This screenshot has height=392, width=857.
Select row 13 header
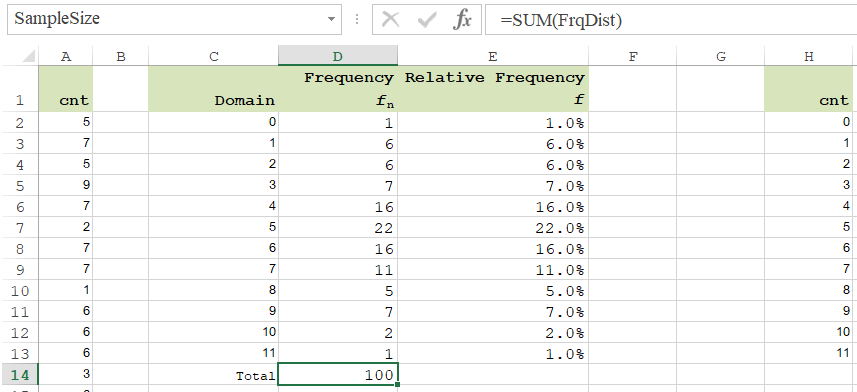tap(20, 354)
